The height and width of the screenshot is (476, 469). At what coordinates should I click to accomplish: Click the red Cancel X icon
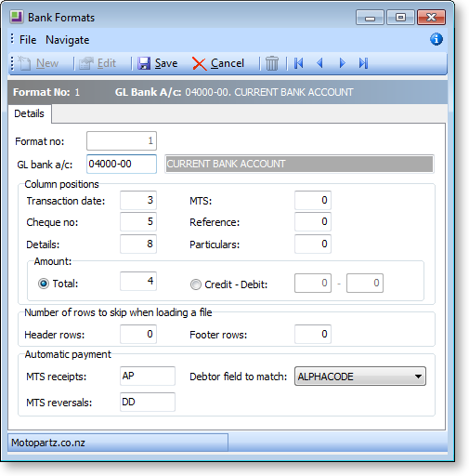[x=199, y=64]
